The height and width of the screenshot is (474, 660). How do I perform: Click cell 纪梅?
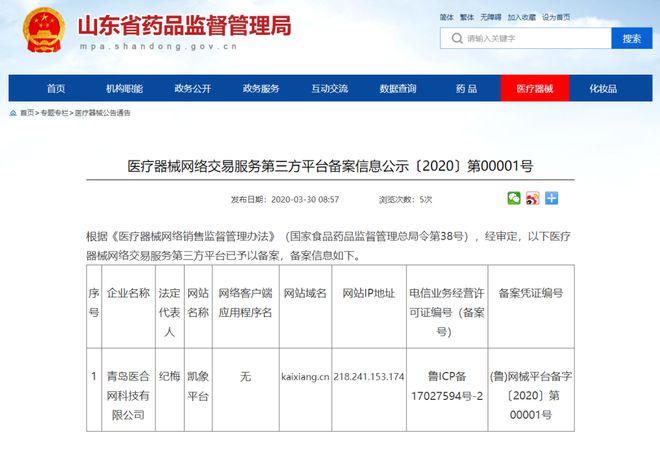click(x=170, y=376)
